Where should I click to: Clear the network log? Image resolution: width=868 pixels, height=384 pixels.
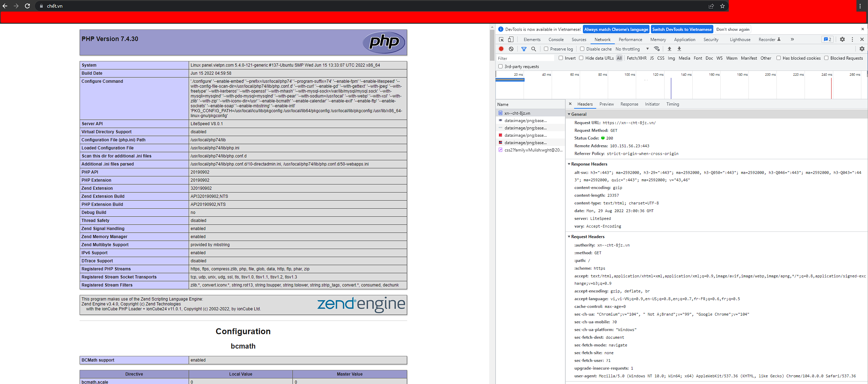coord(511,49)
